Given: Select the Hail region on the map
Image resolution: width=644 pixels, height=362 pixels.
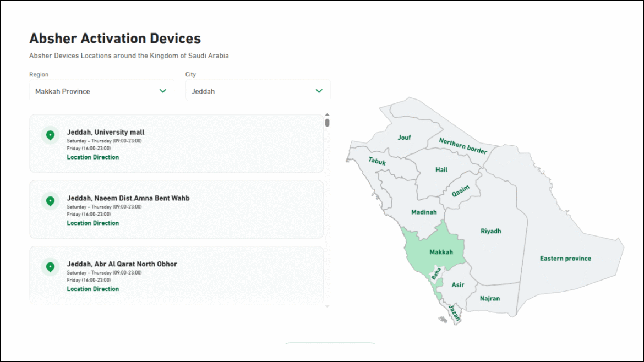Looking at the screenshot, I should [x=441, y=170].
